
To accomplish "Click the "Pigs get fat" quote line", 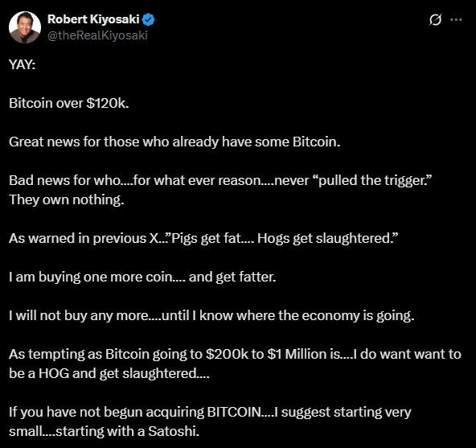I will [x=203, y=238].
